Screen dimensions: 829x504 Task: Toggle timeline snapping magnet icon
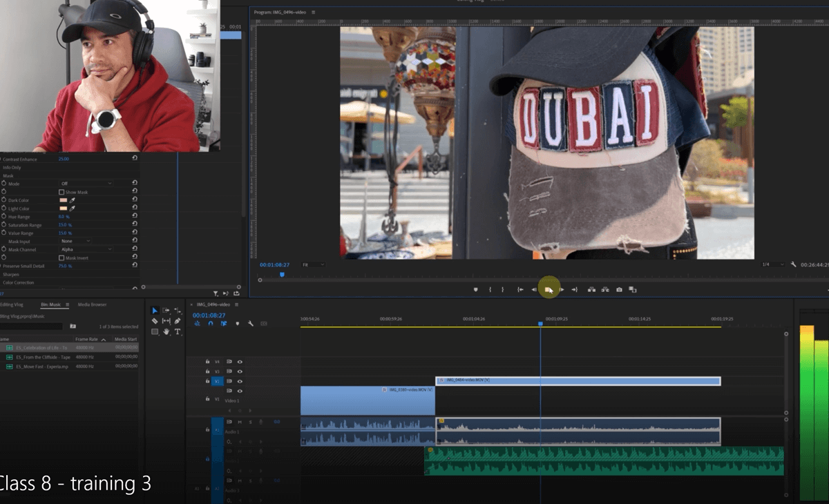[x=210, y=323]
